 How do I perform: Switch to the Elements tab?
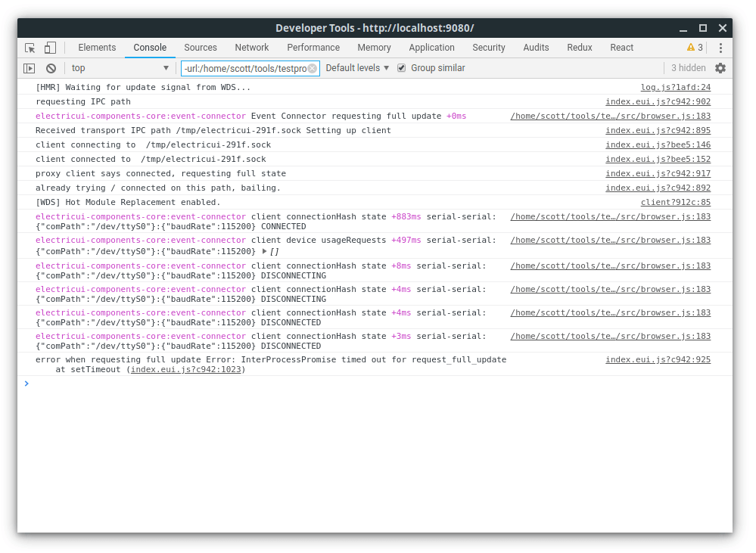click(x=97, y=48)
